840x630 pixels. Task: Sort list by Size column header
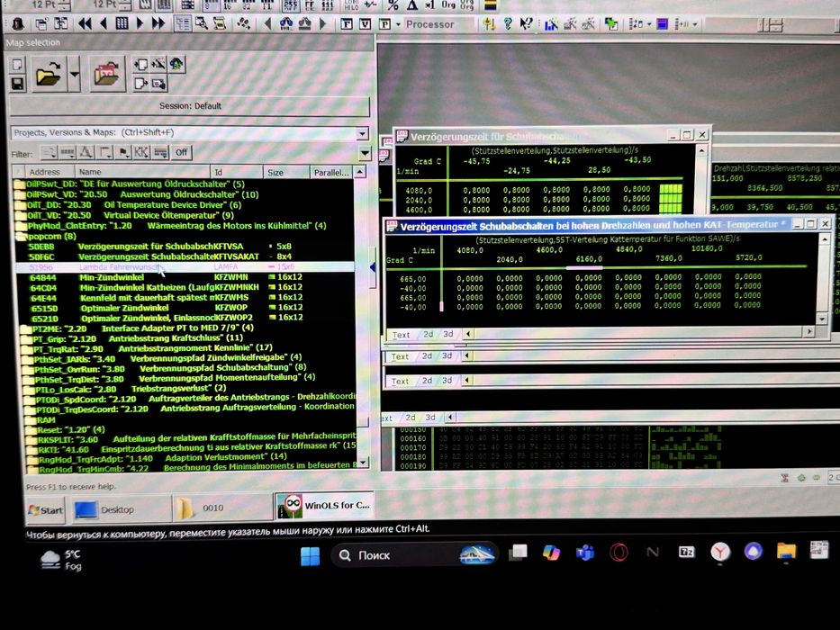(x=286, y=173)
